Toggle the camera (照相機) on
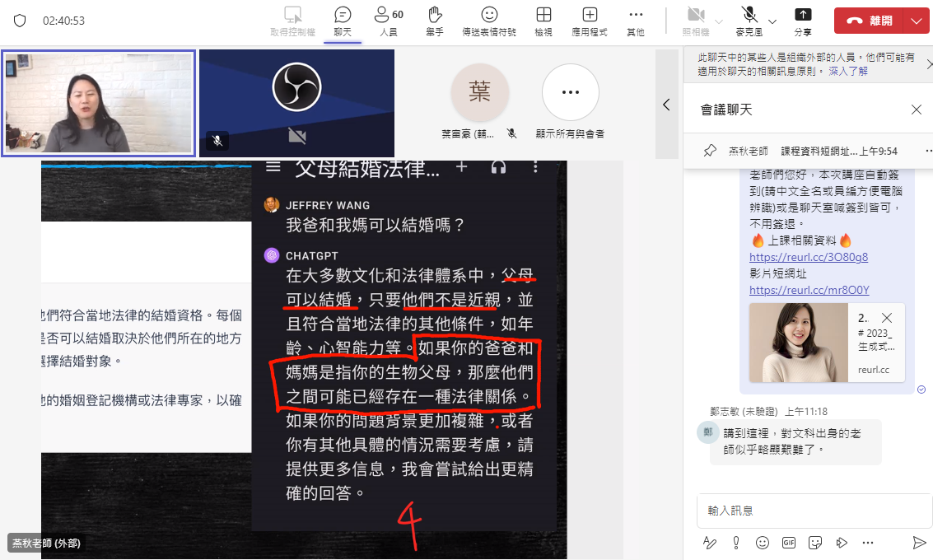The width and height of the screenshot is (933, 560). tap(696, 22)
